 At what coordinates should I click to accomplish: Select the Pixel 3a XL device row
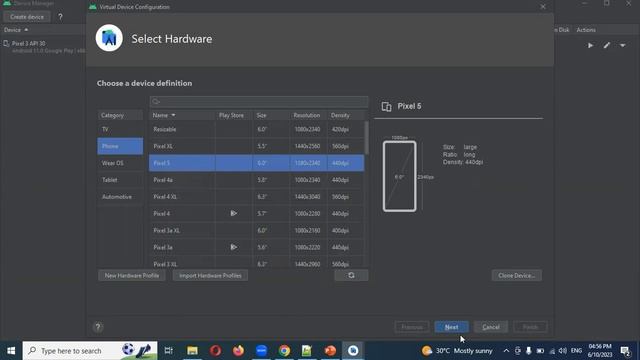[256, 230]
